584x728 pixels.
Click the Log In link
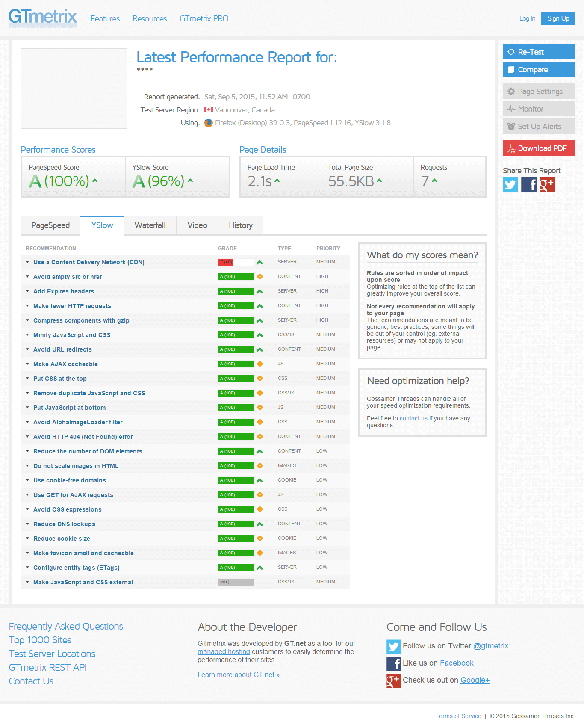pyautogui.click(x=527, y=18)
